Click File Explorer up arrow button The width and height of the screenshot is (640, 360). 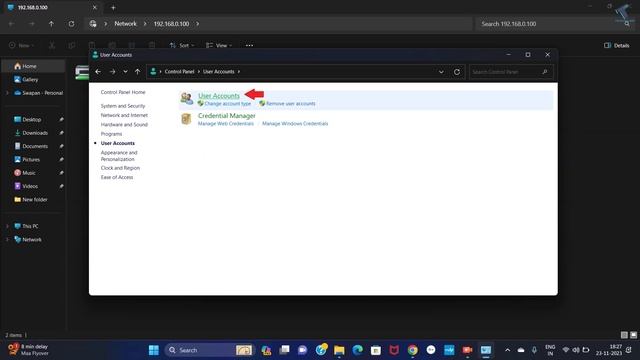pos(51,24)
